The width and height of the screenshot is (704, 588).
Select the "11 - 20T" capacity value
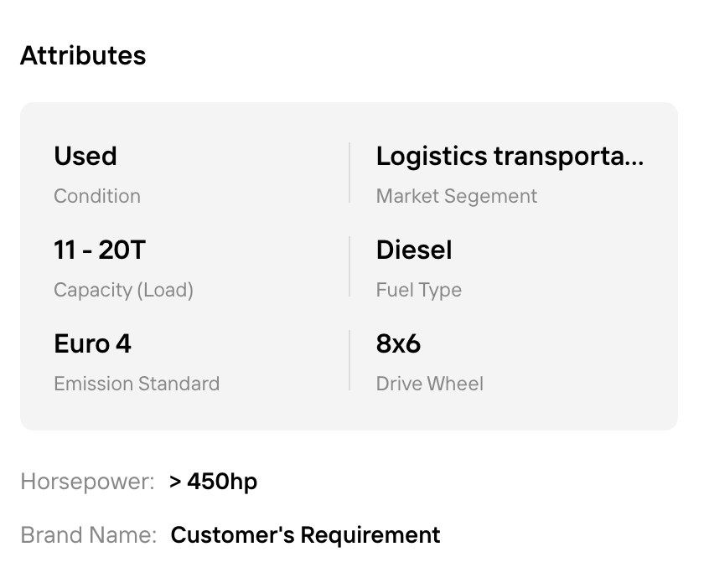click(100, 250)
